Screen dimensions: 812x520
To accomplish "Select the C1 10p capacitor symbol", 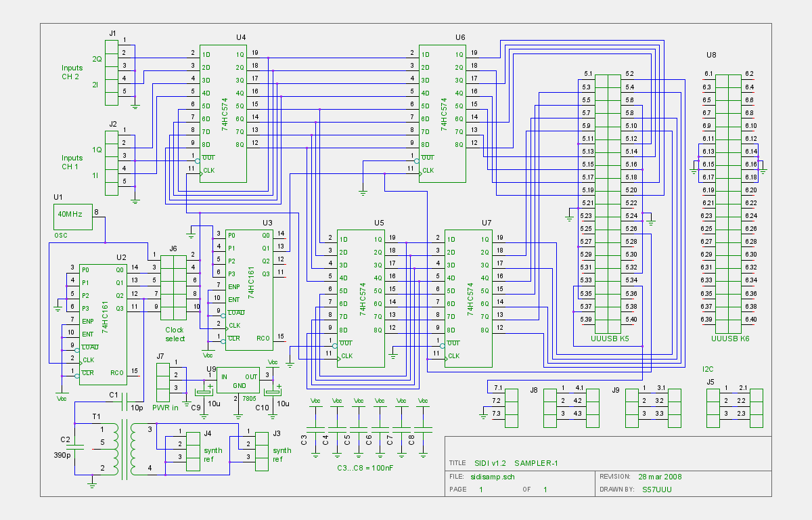I will [x=125, y=405].
